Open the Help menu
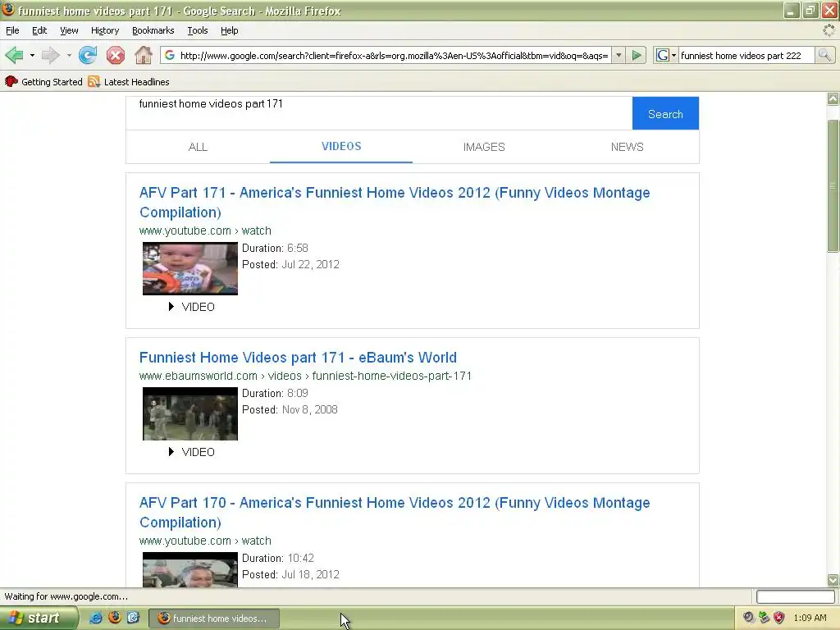The height and width of the screenshot is (630, 840). pyautogui.click(x=230, y=30)
